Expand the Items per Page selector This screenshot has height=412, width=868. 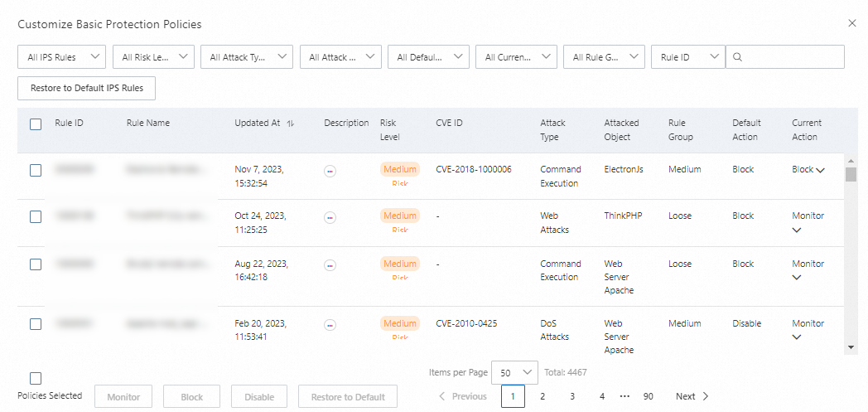coord(514,373)
